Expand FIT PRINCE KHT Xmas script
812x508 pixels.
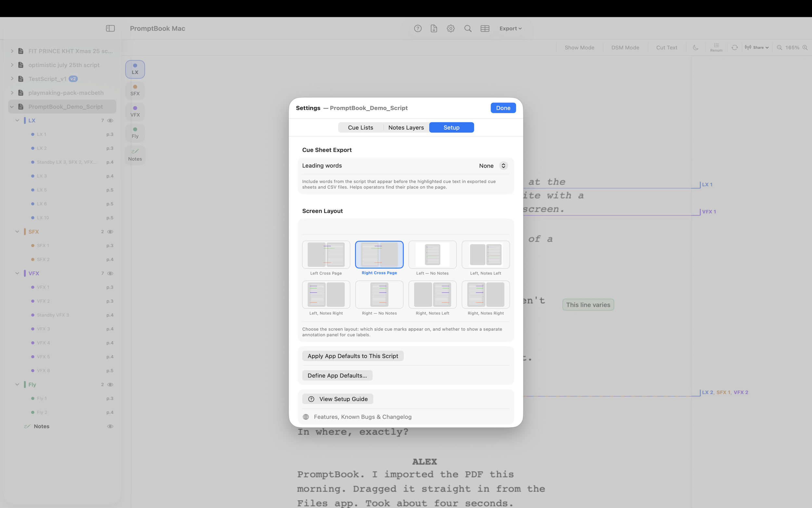pos(12,51)
